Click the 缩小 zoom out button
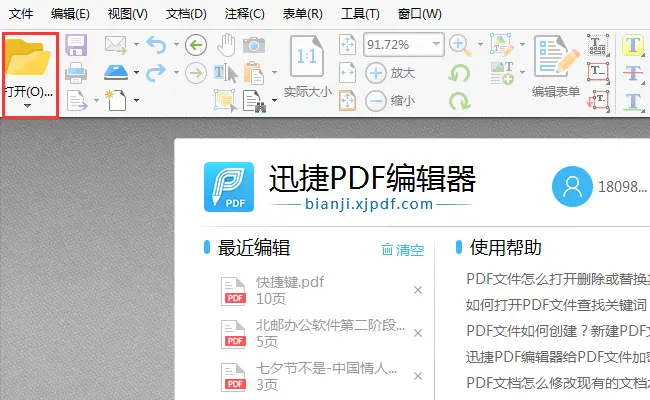The width and height of the screenshot is (650, 400). point(390,101)
